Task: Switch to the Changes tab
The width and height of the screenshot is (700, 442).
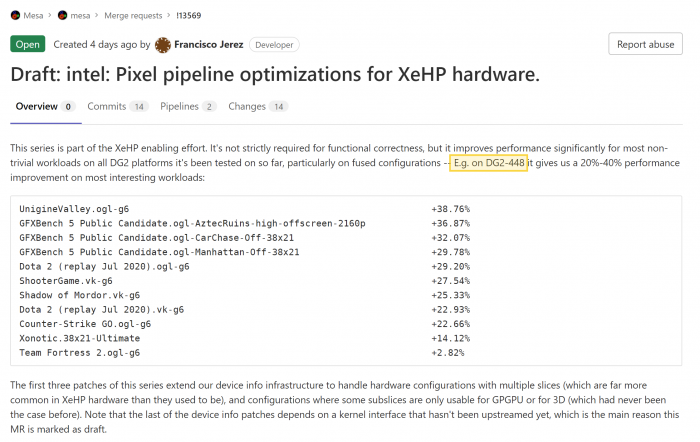Action: tap(247, 106)
